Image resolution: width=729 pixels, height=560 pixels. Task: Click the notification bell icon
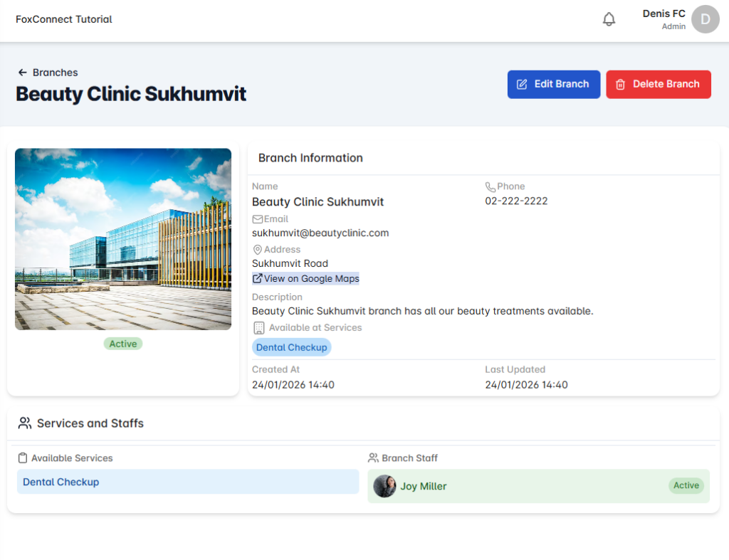point(609,19)
